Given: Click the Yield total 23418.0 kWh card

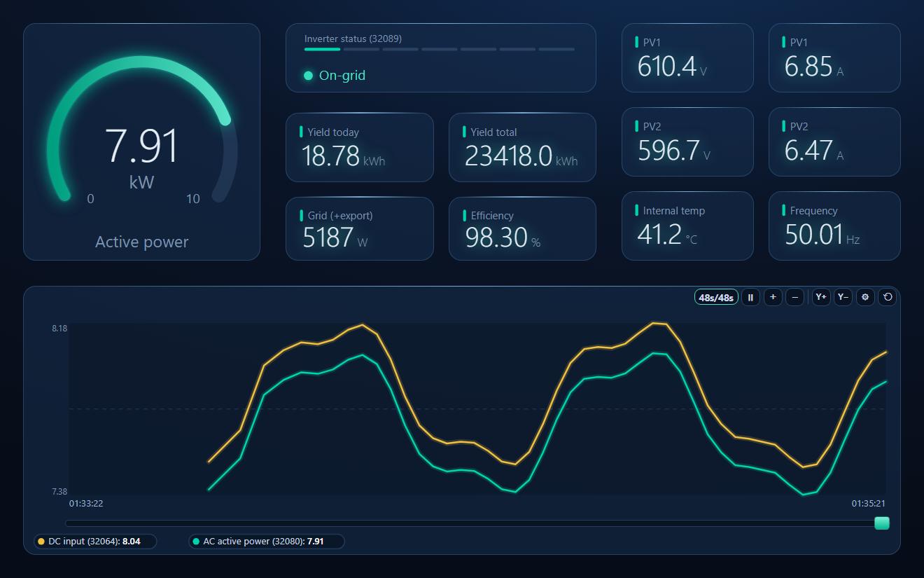Looking at the screenshot, I should [x=522, y=147].
